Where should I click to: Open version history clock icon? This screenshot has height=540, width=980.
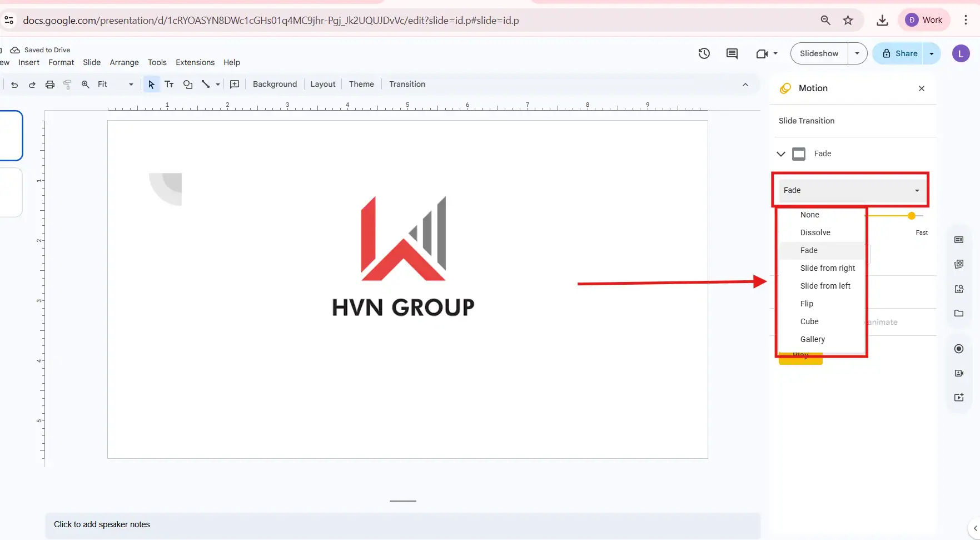704,53
